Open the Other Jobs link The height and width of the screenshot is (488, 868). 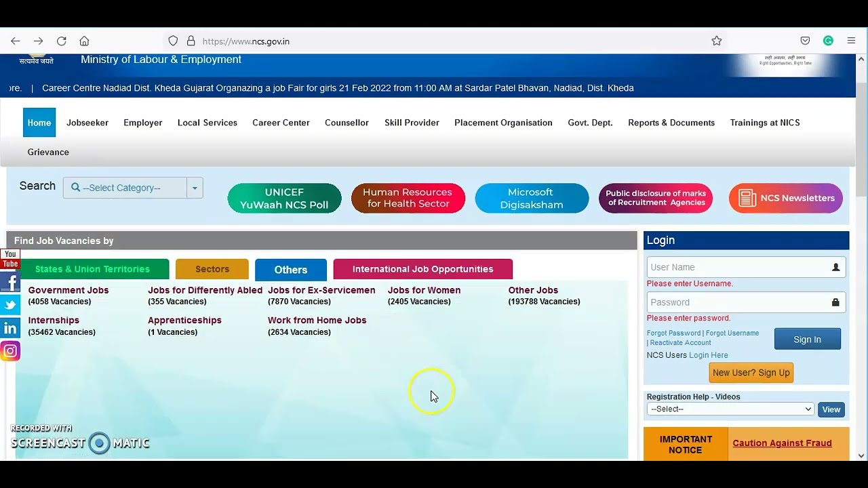coord(533,290)
